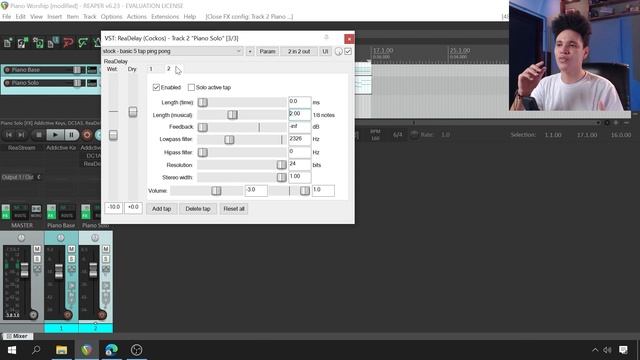Click the pan slider handle beside Volume
Viewport: 640px width, 360px height.
point(304,191)
